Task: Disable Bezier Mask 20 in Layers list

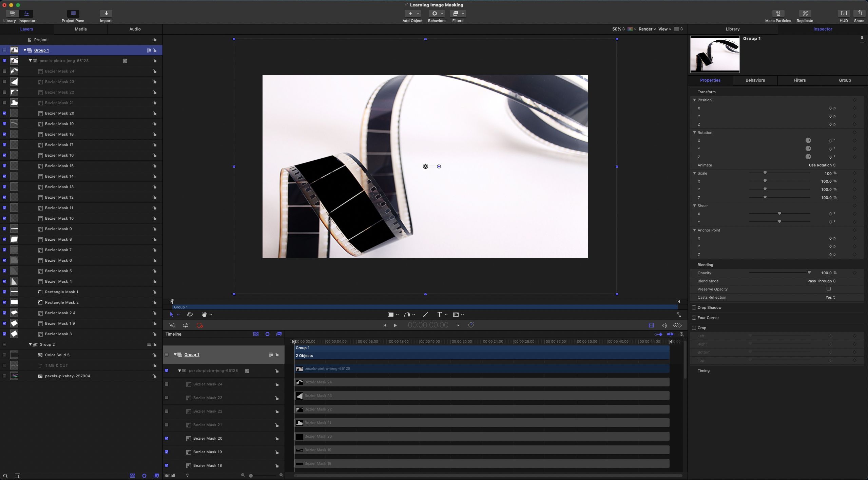Action: [x=4, y=113]
